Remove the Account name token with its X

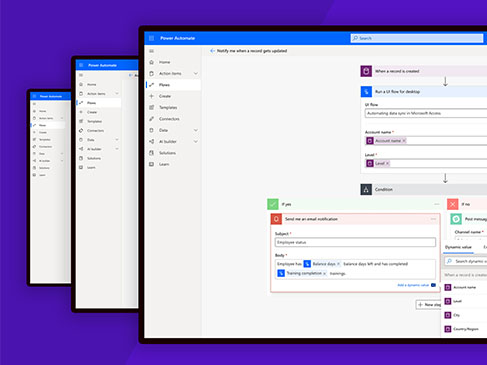click(x=404, y=141)
